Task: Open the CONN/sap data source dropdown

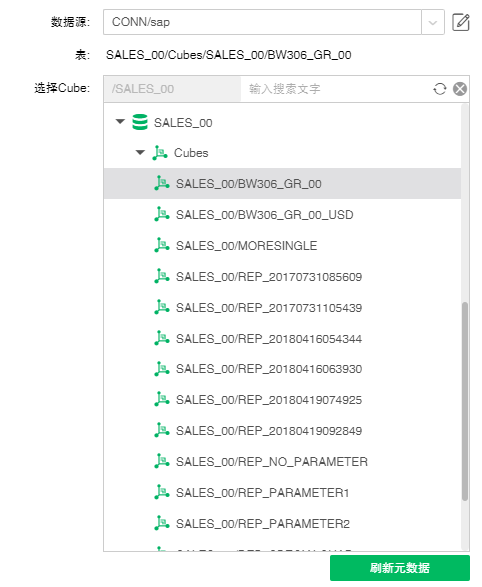Action: coord(433,22)
